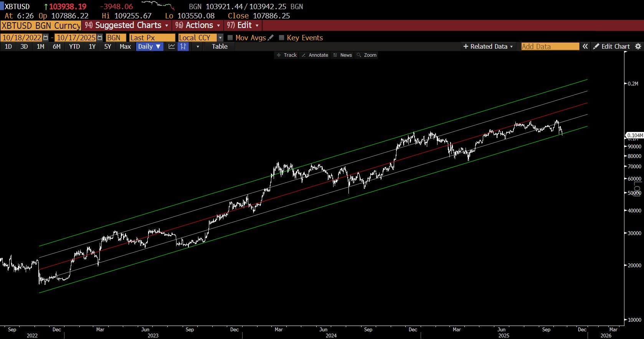Click the Mov Avgs pencil edit icon

271,38
